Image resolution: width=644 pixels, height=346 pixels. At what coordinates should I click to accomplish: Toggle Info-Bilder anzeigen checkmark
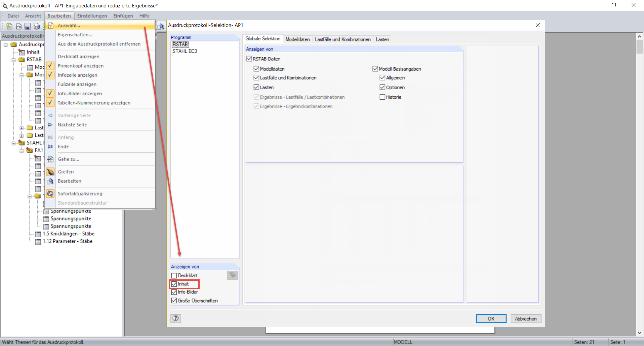coord(50,93)
